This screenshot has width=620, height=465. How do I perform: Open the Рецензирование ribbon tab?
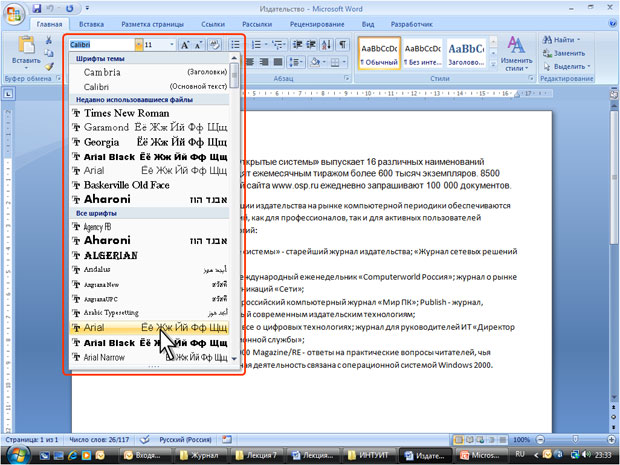coord(317,24)
